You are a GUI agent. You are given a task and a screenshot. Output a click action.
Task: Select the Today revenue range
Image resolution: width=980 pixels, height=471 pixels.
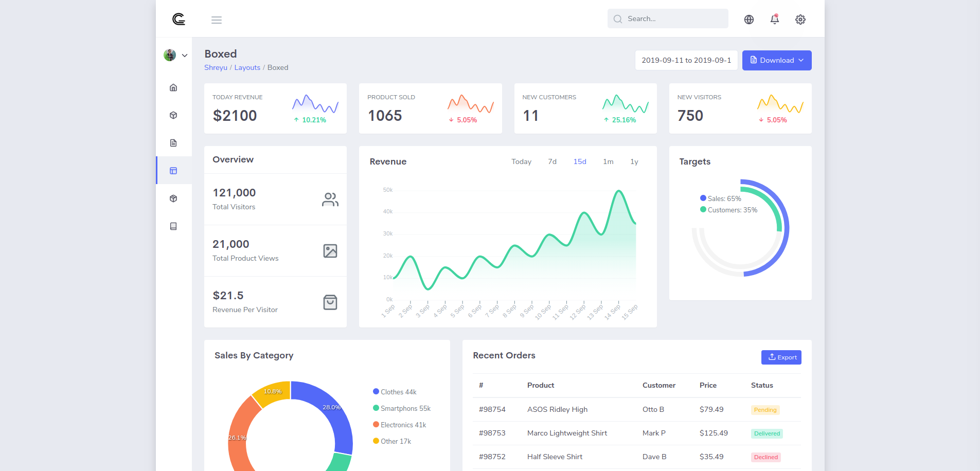522,161
